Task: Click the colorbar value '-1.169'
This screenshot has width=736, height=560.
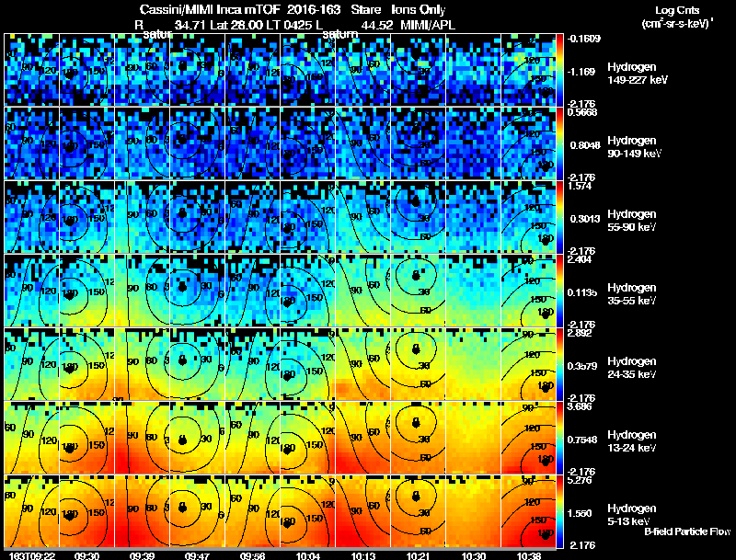Action: tap(581, 72)
